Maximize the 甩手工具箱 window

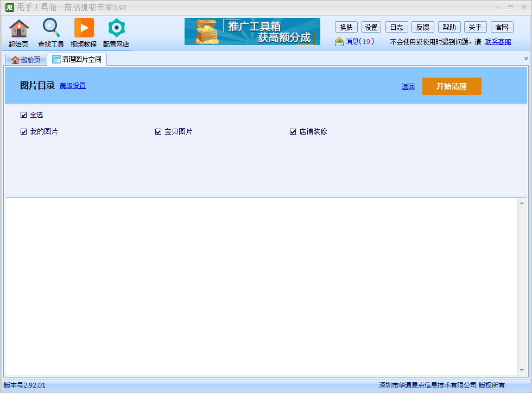510,8
